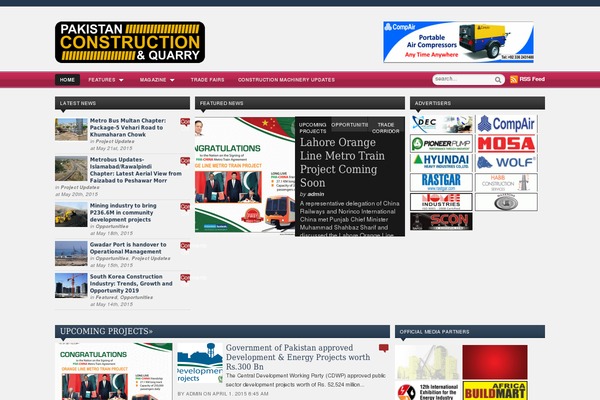
Task: Open Mining industry P236.6M article
Action: pyautogui.click(x=123, y=212)
